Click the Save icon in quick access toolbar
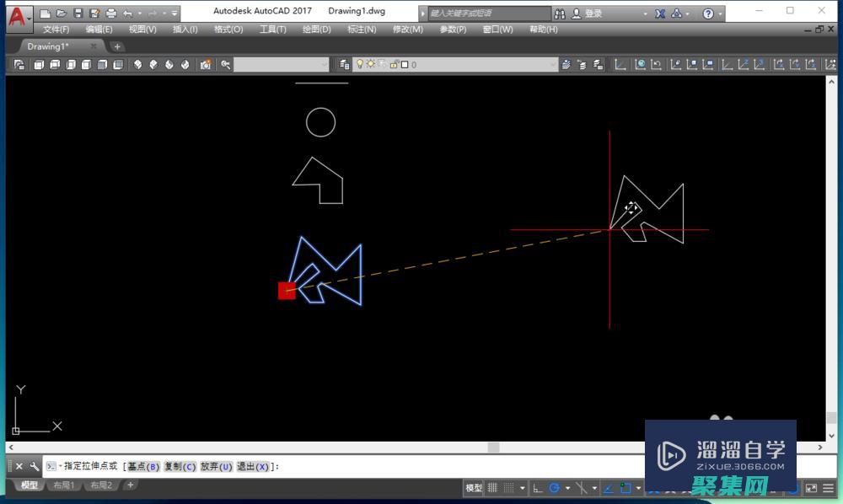The width and height of the screenshot is (843, 504). (78, 13)
